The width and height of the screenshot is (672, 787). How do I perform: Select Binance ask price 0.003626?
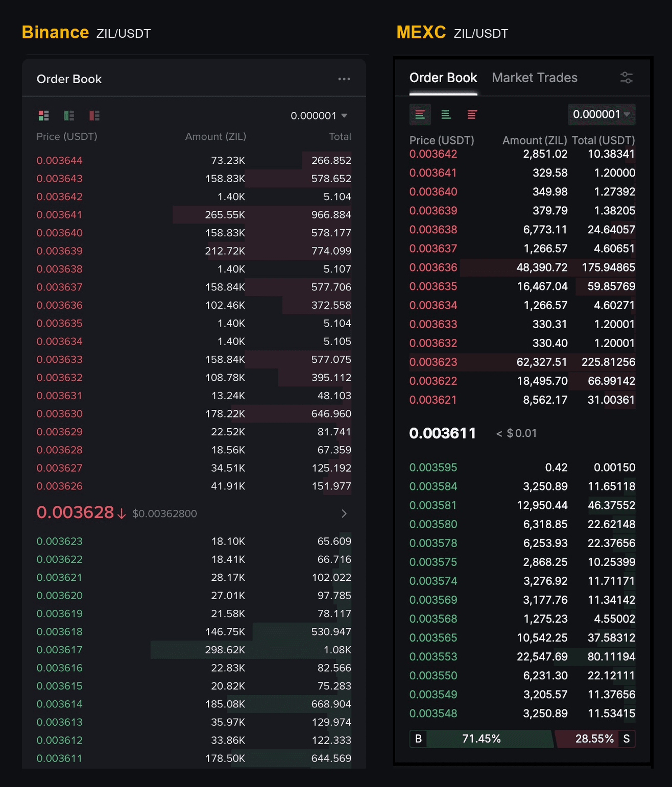[59, 486]
